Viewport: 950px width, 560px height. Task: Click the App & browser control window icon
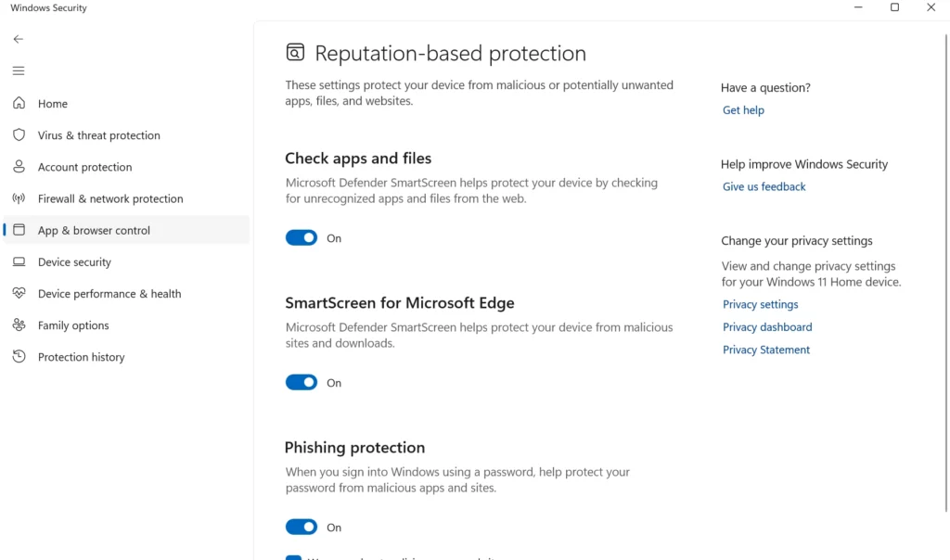(x=19, y=229)
